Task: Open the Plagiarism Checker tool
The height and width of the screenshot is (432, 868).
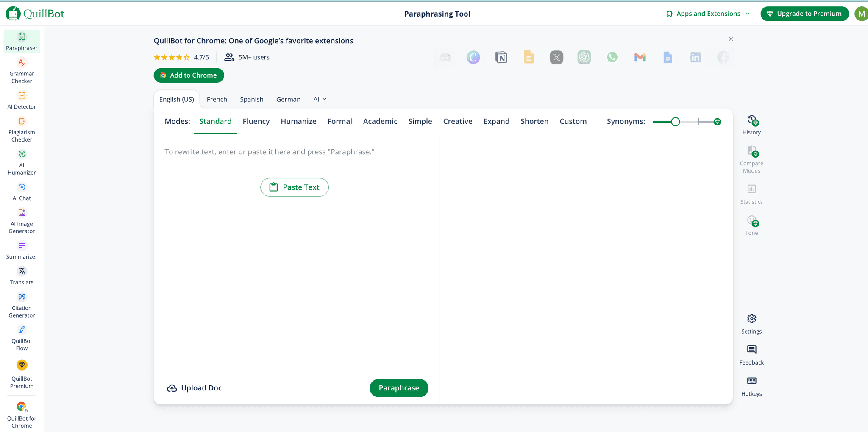Action: tap(22, 130)
